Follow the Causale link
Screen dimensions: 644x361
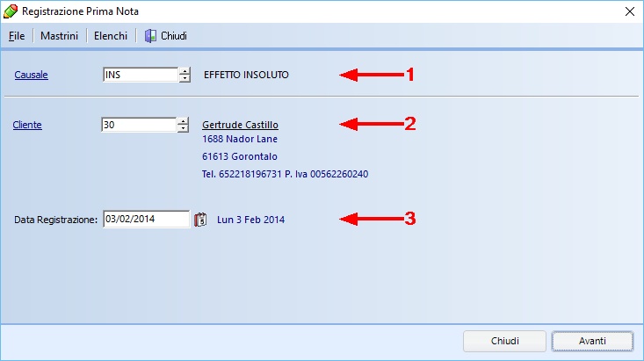[31, 76]
